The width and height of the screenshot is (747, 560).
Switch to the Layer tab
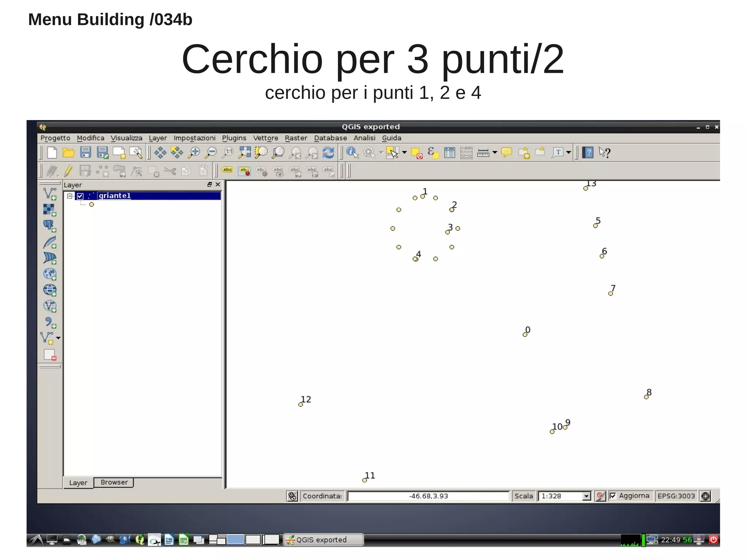tap(78, 483)
